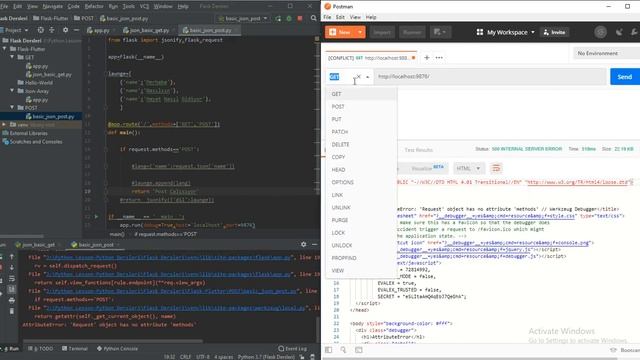This screenshot has width=640, height=360.
Task: Open the No Environment selector
Action: click(x=606, y=53)
